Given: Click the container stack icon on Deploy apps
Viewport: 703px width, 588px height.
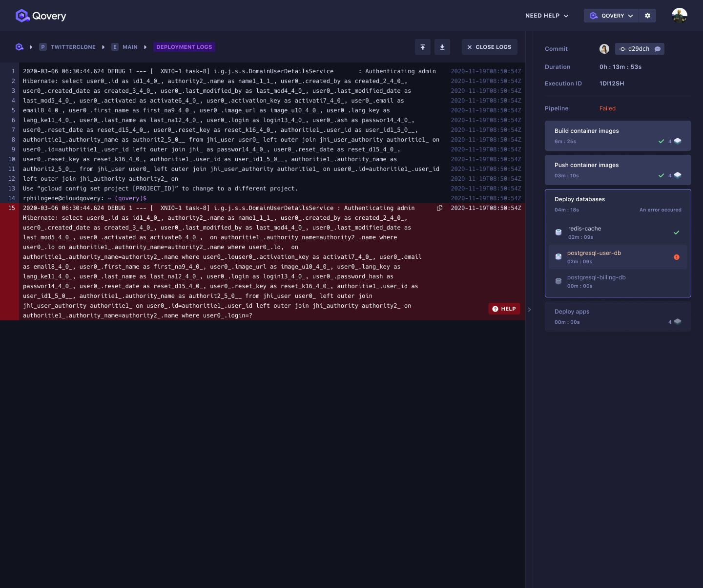Looking at the screenshot, I should click(678, 322).
